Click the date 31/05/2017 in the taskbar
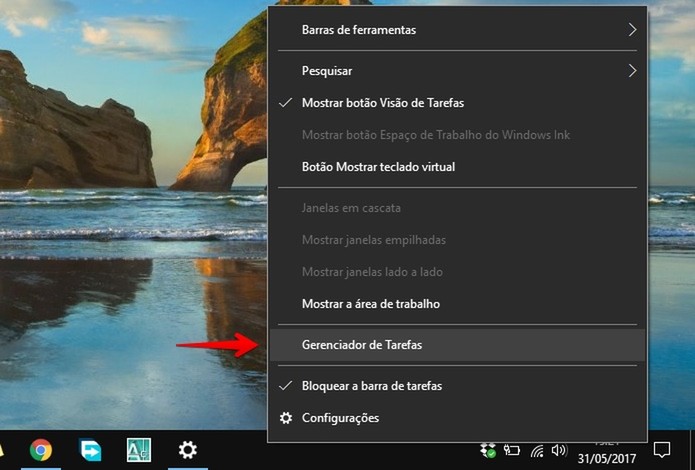 click(x=607, y=459)
